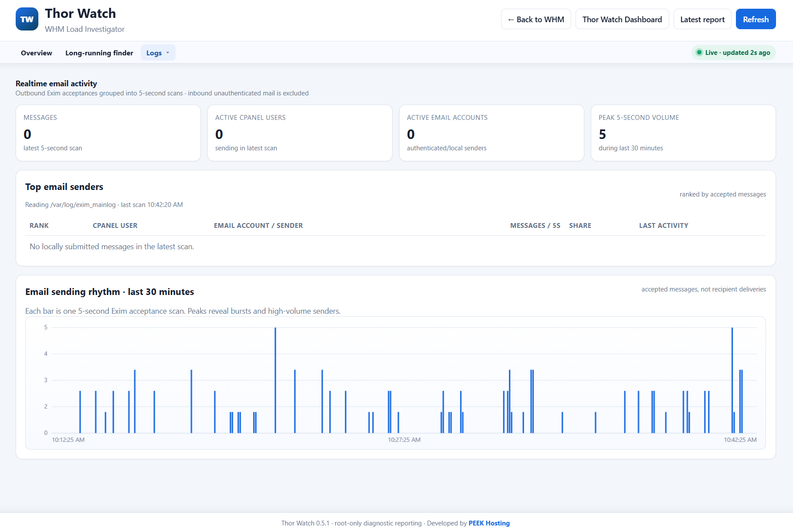
Task: Select the Peak 5-second volume card
Action: pyautogui.click(x=683, y=133)
